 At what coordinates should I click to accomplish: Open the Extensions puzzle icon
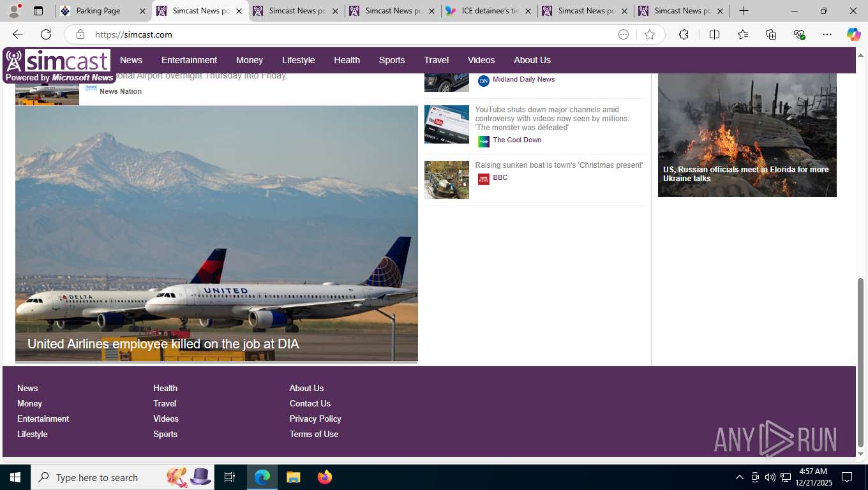point(684,34)
